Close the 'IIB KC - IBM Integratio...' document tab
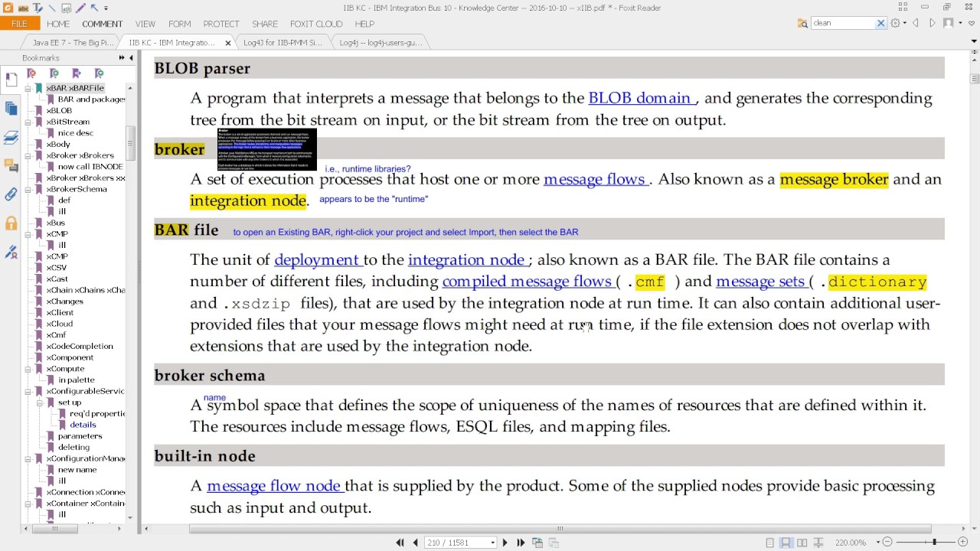Image resolution: width=980 pixels, height=551 pixels. 227,43
